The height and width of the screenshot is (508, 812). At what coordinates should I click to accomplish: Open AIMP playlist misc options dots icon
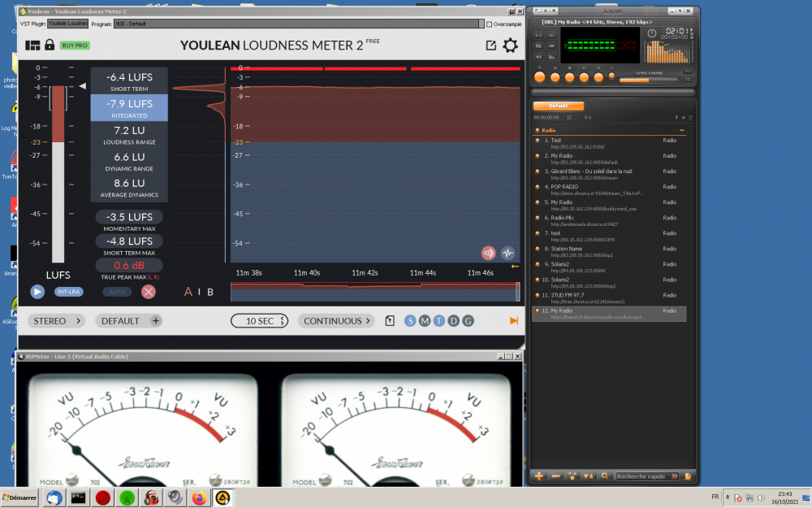[x=572, y=475]
